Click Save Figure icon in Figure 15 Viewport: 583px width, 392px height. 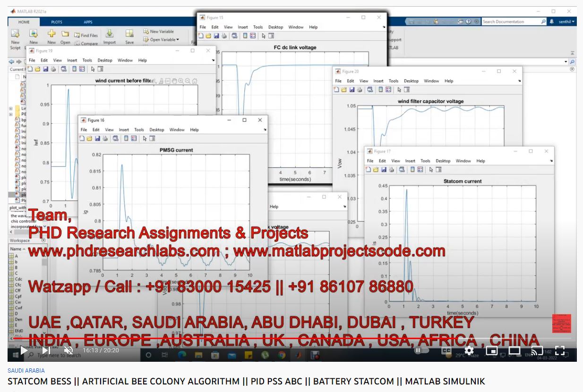tap(216, 35)
